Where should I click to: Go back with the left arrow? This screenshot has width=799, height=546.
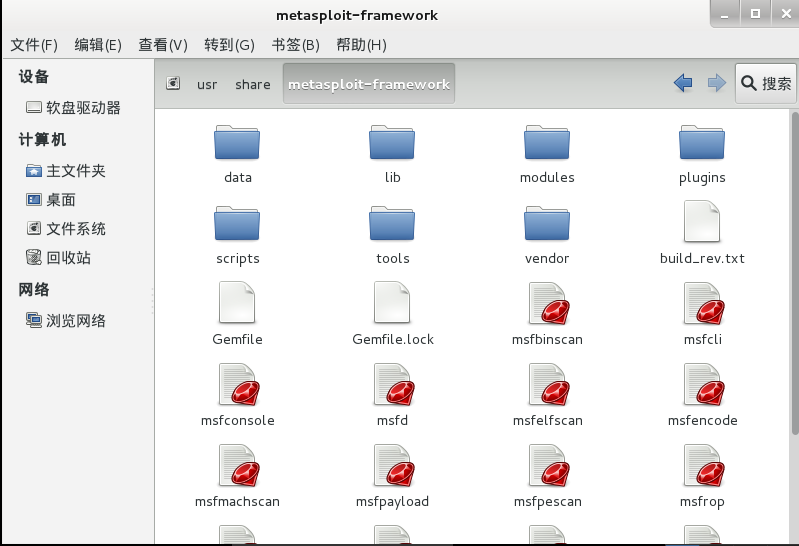pos(683,83)
